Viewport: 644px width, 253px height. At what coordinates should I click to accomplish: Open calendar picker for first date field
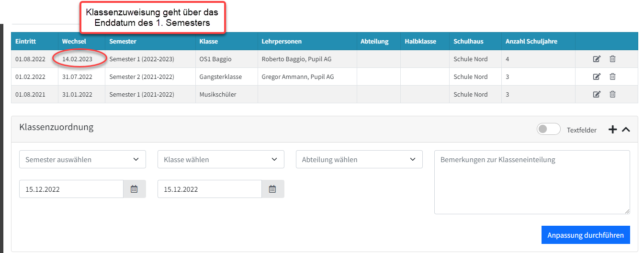(x=135, y=189)
